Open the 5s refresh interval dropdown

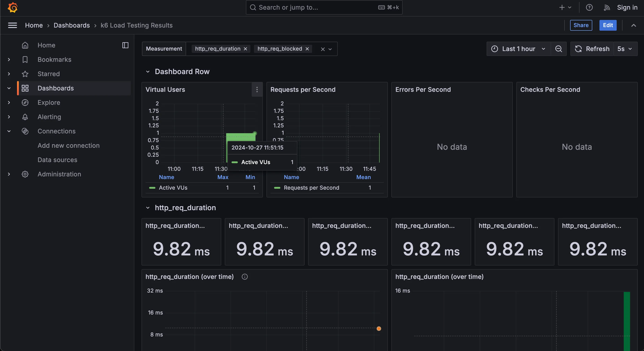[x=625, y=49]
